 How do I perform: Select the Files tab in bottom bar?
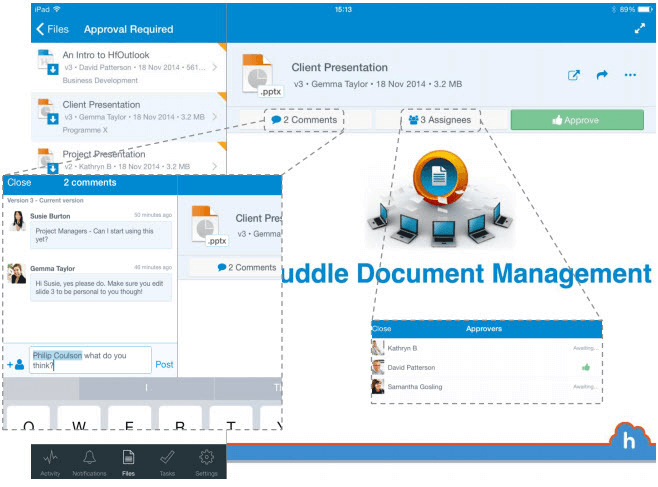point(128,462)
